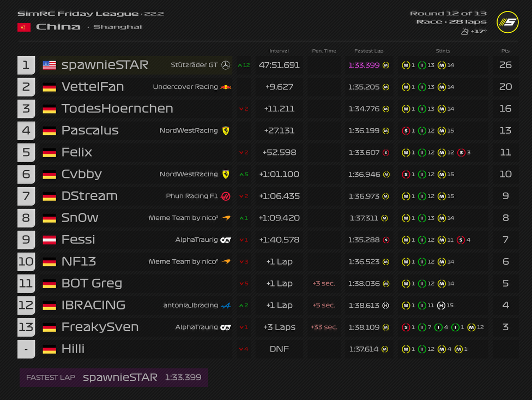Click the USA flag beside spawnieSTAR
The height and width of the screenshot is (400, 532).
49,65
